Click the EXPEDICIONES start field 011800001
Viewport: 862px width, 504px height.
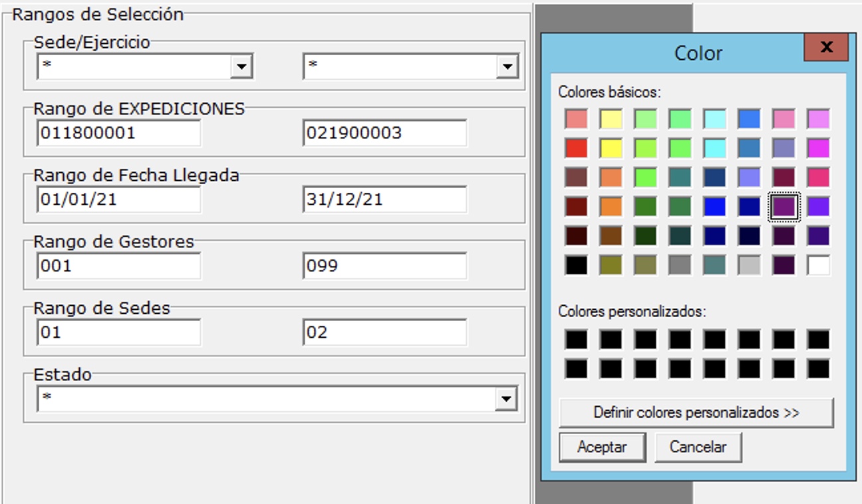click(x=119, y=133)
